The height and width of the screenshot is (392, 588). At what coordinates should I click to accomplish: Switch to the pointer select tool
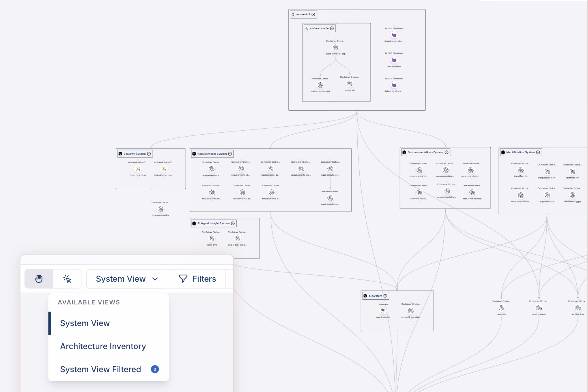coord(67,279)
